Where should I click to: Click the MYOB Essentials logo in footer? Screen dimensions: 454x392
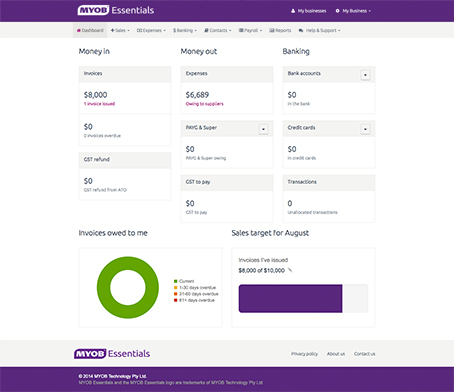pyautogui.click(x=112, y=353)
